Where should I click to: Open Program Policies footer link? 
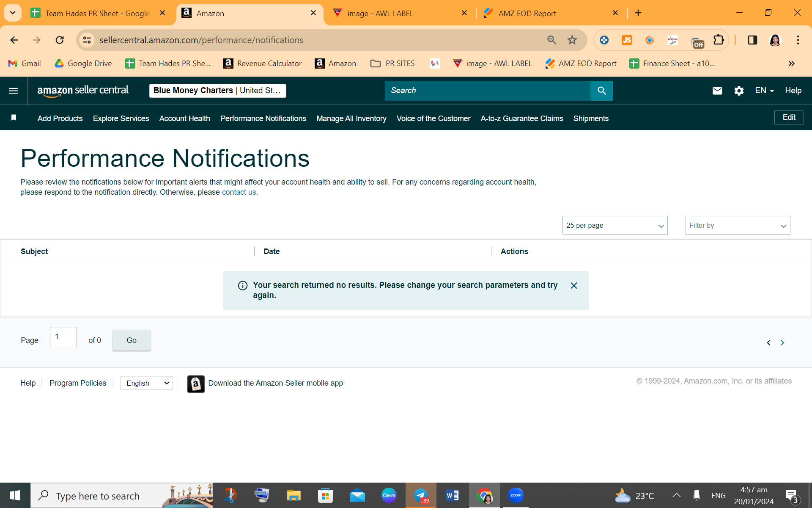point(78,383)
